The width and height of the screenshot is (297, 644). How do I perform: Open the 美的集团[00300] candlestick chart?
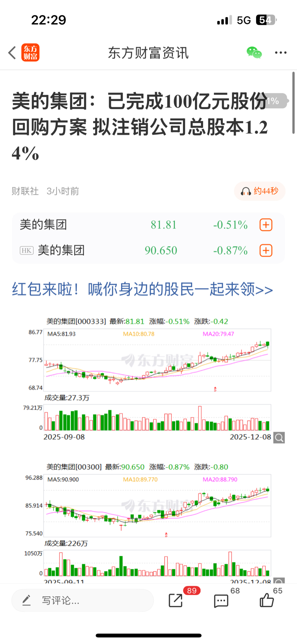[157, 505]
